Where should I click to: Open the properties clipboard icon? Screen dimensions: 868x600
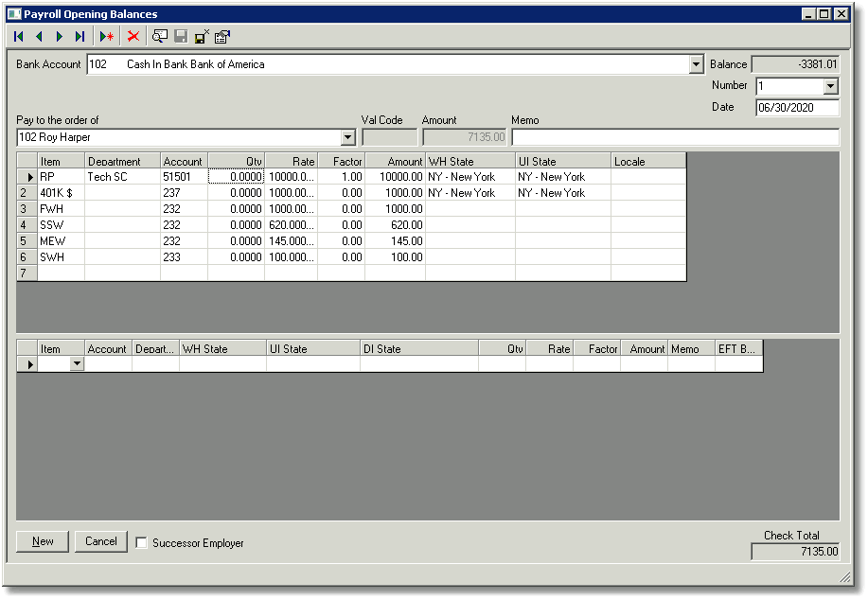click(222, 37)
